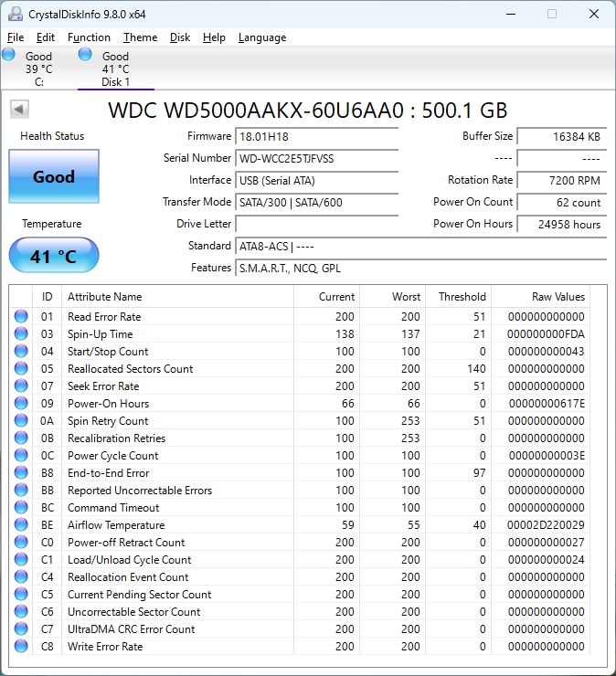Open the File menu

(x=16, y=37)
